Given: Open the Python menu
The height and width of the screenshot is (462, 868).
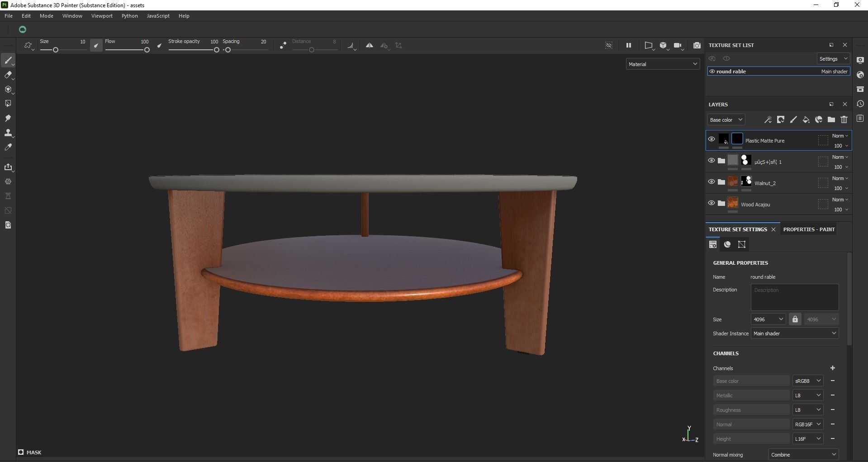Looking at the screenshot, I should point(129,15).
